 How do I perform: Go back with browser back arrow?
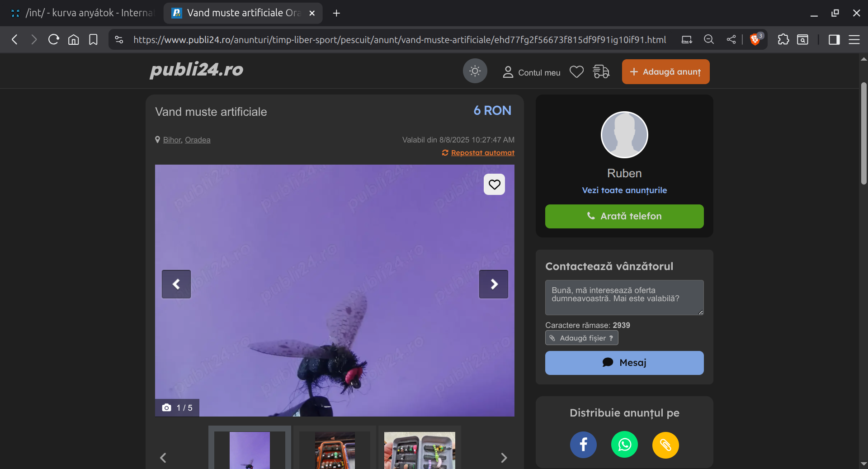coord(14,40)
